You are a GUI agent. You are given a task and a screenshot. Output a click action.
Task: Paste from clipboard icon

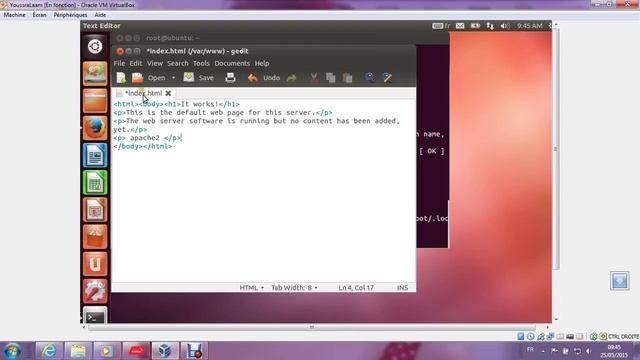pos(347,78)
